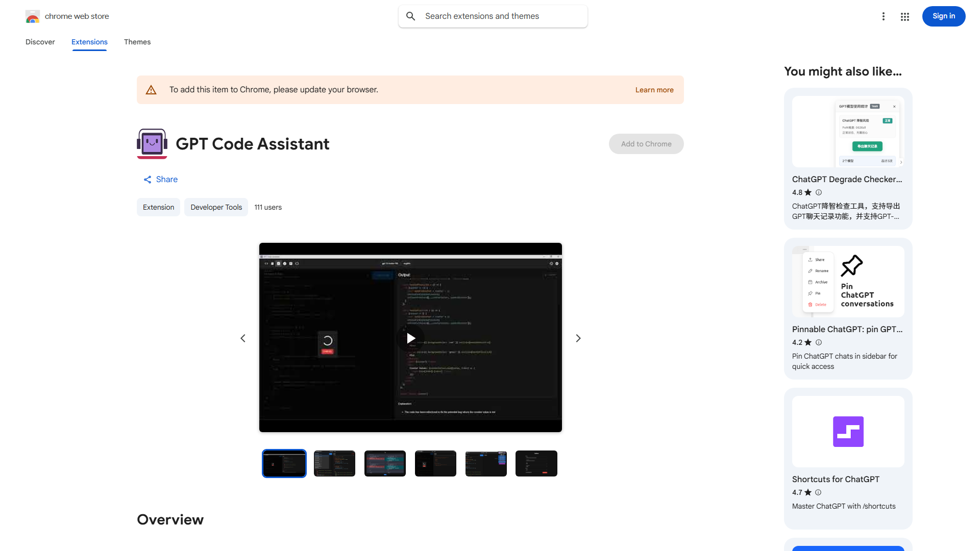The image size is (980, 551).
Task: Click info icon next to Shortcuts for ChatGPT rating
Action: click(818, 492)
